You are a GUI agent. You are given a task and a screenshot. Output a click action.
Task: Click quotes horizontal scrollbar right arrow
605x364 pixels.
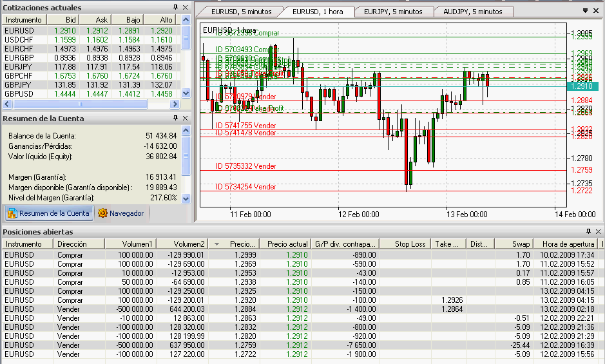(x=175, y=104)
